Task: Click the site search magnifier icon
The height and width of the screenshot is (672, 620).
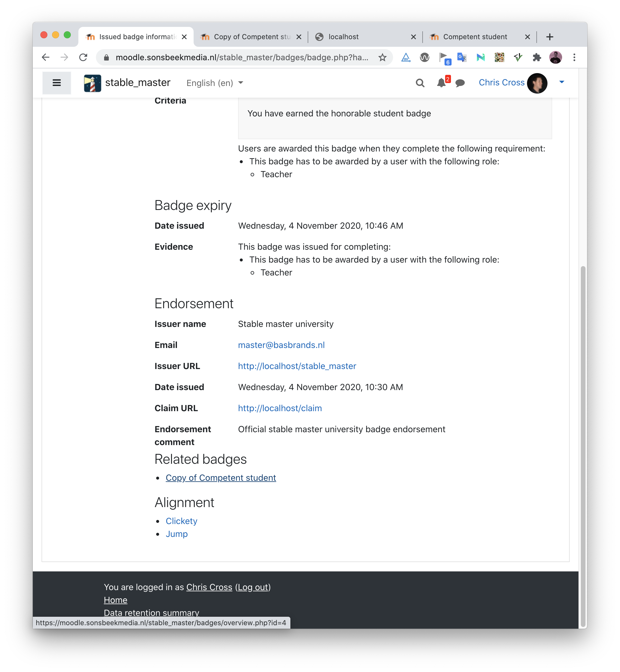Action: point(420,83)
